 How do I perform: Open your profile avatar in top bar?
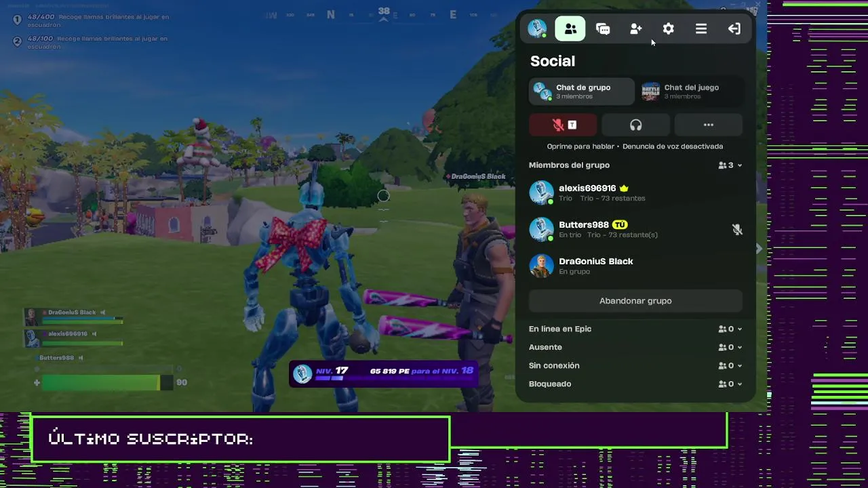538,28
